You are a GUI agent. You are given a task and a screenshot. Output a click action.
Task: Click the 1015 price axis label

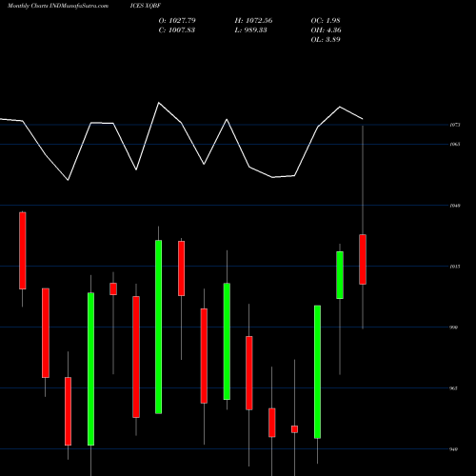click(x=455, y=267)
